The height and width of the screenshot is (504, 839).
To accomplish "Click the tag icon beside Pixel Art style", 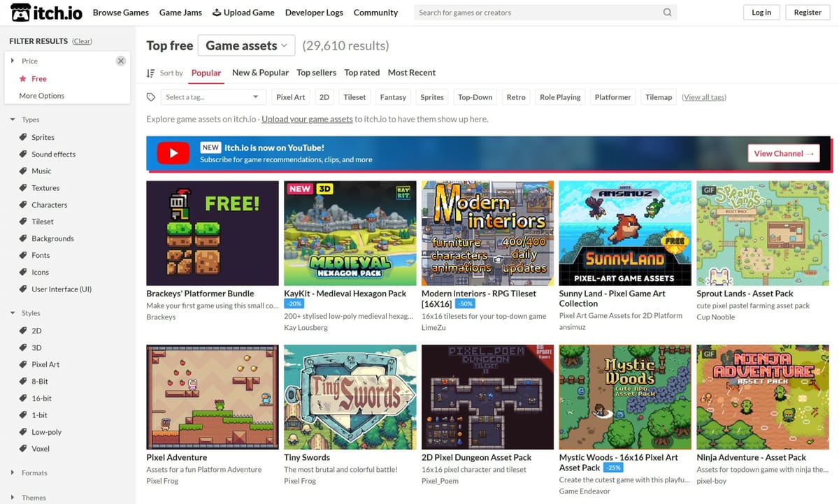I will pyautogui.click(x=23, y=364).
